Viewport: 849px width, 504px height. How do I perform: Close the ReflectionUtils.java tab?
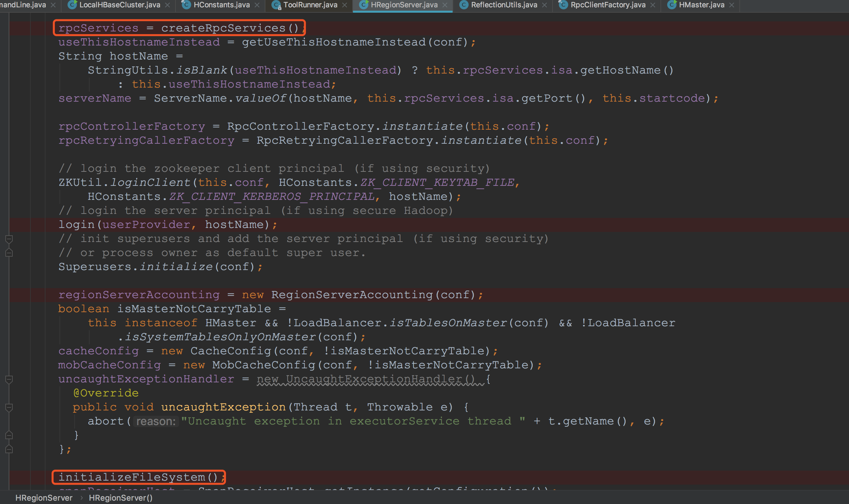point(544,5)
